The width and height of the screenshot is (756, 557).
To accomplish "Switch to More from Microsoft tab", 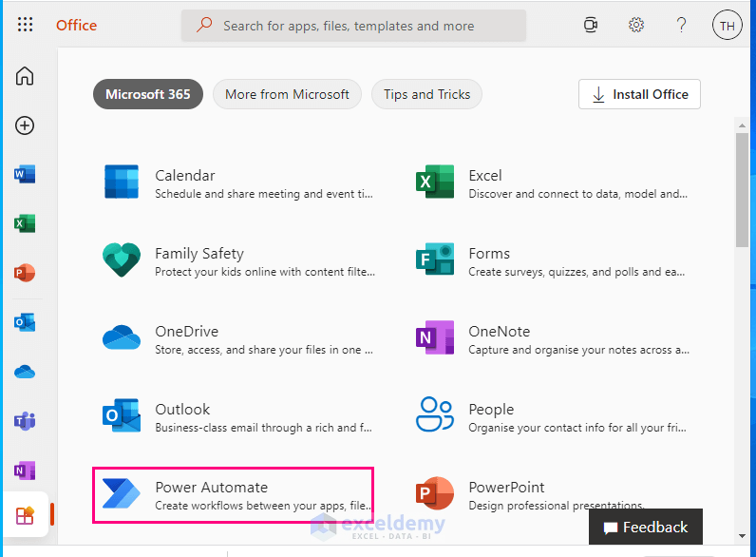I will (287, 94).
